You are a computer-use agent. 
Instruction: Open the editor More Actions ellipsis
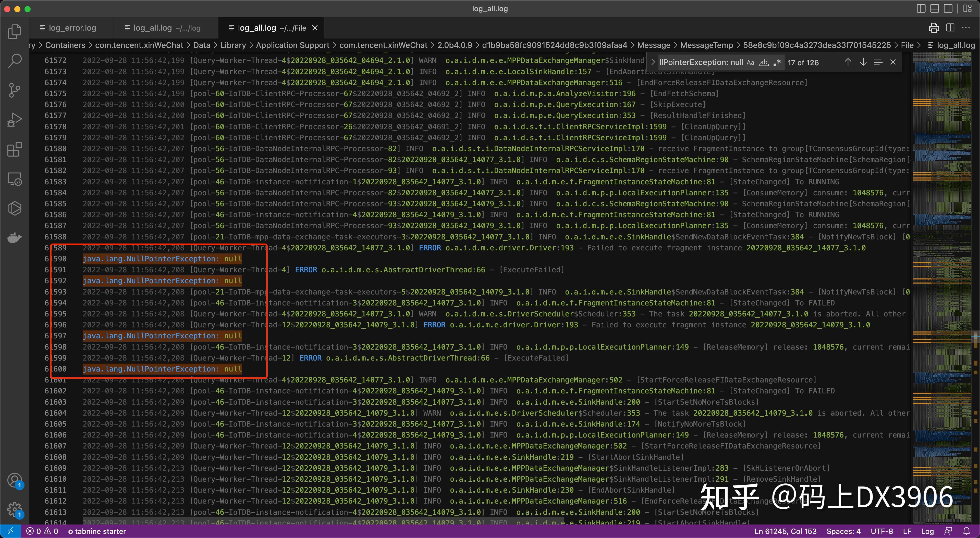click(966, 28)
